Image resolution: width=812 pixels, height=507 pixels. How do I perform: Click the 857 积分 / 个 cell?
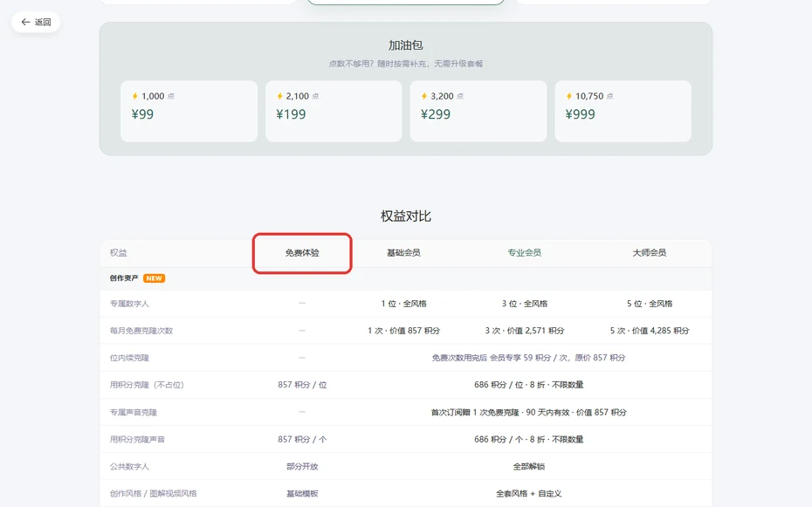click(x=302, y=439)
